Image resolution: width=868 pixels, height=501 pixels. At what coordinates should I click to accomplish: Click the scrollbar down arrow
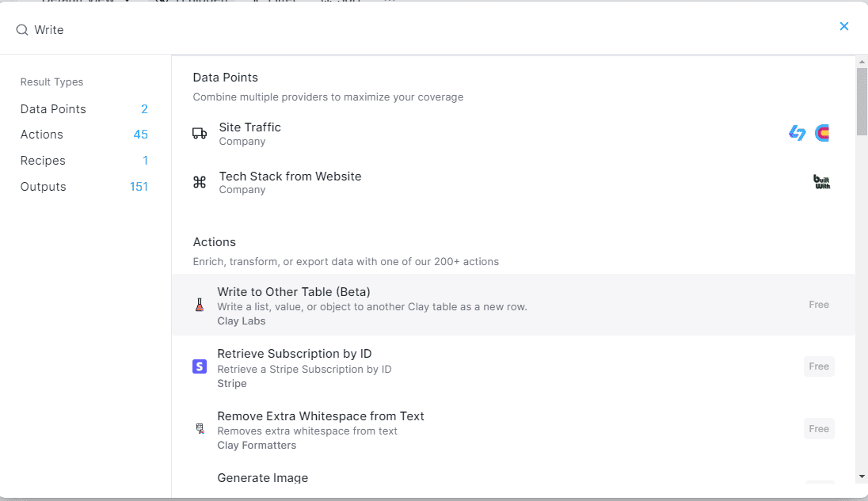(x=862, y=476)
